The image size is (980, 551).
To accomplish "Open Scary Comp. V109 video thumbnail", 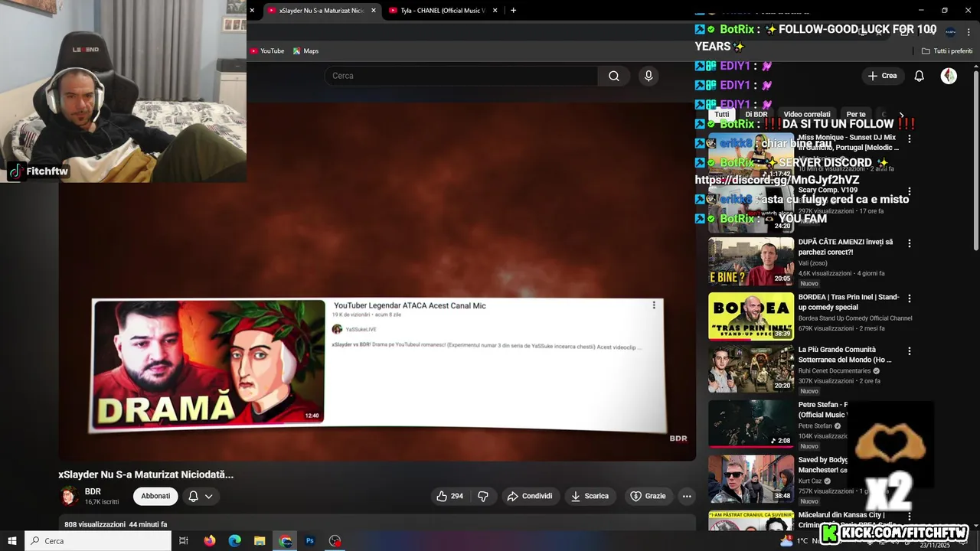I will pyautogui.click(x=751, y=208).
